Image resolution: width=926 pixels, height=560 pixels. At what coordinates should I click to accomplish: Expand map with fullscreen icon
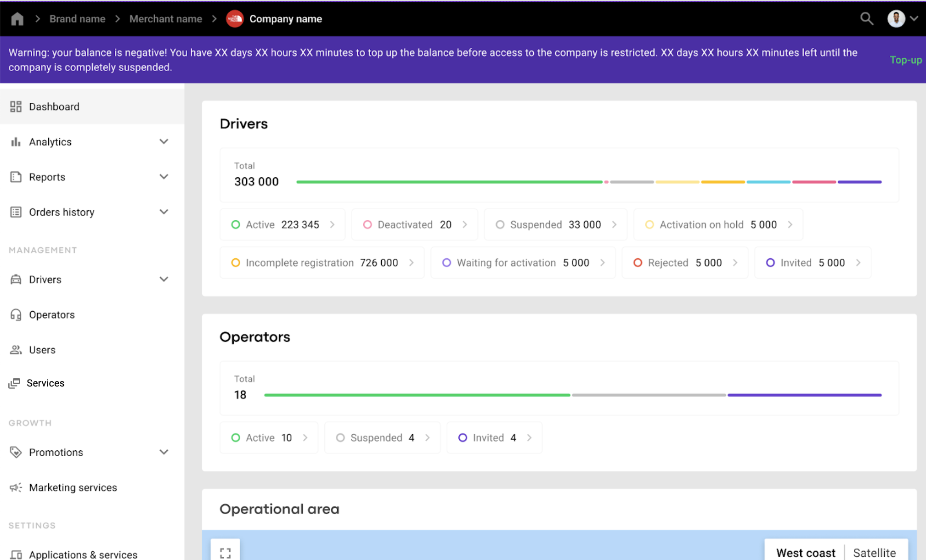point(225,553)
